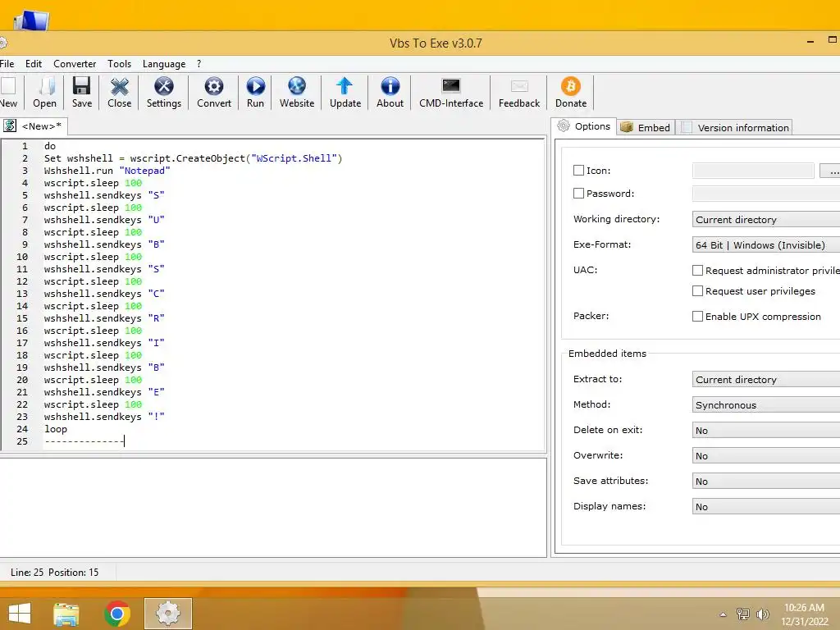This screenshot has height=630, width=840.
Task: Open File Explorer from the taskbar
Action: tap(66, 614)
